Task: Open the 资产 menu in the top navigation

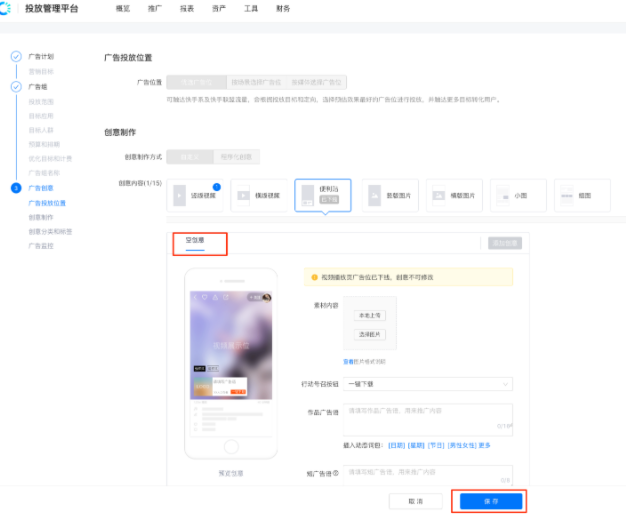Action: coord(219,8)
